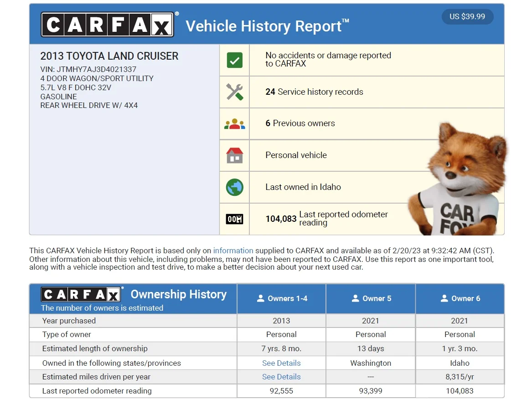The height and width of the screenshot is (399, 532).
Task: Click the odometer reading icon
Action: pyautogui.click(x=234, y=219)
